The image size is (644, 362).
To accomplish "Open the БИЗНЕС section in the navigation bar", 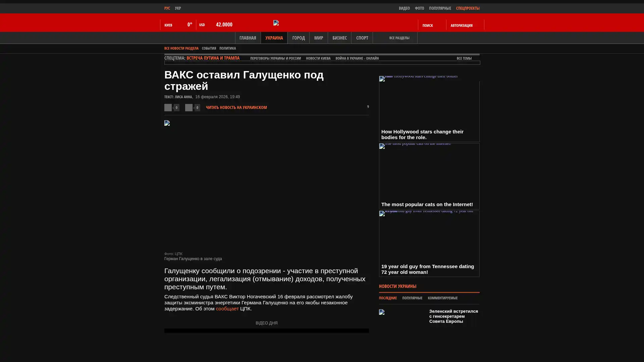I will tap(339, 38).
